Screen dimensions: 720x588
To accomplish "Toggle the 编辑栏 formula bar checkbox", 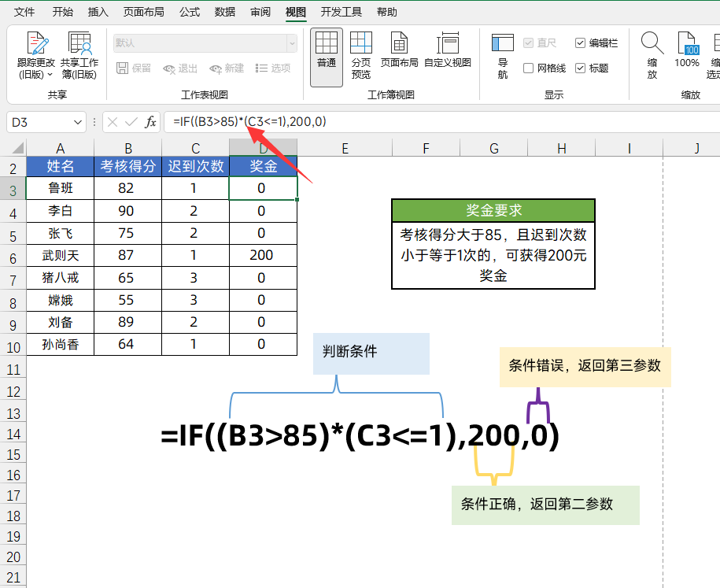I will (x=581, y=43).
